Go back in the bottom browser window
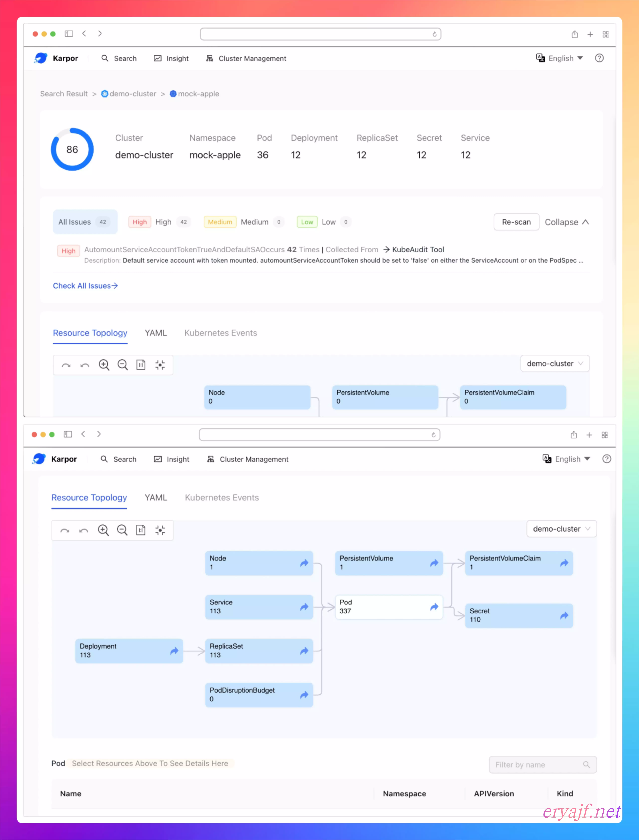639x840 pixels. pyautogui.click(x=83, y=434)
